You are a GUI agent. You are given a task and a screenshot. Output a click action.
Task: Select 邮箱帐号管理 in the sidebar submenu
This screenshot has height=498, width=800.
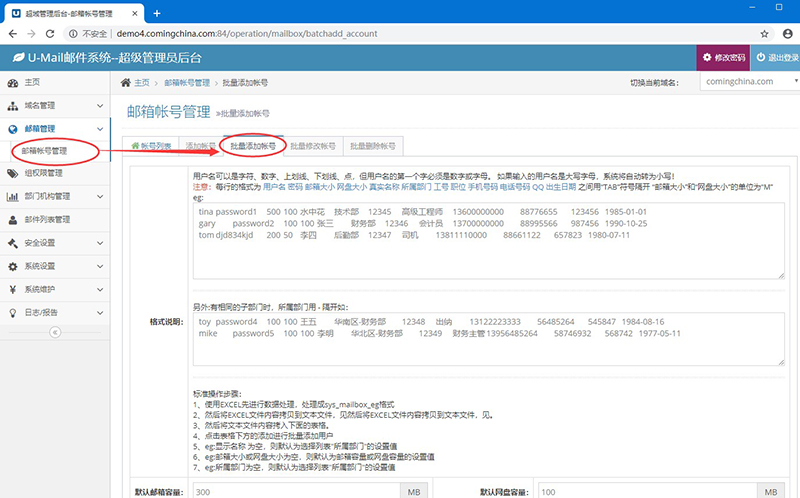(44, 151)
